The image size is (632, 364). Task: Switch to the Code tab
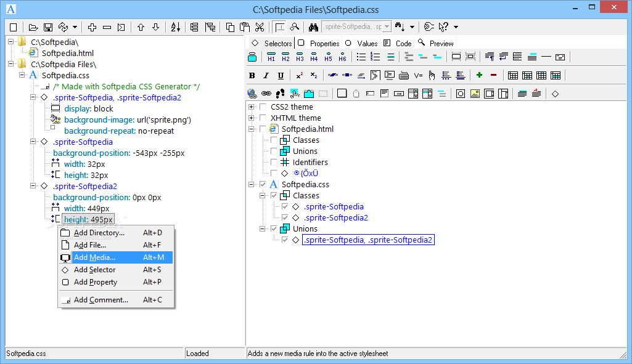click(398, 43)
